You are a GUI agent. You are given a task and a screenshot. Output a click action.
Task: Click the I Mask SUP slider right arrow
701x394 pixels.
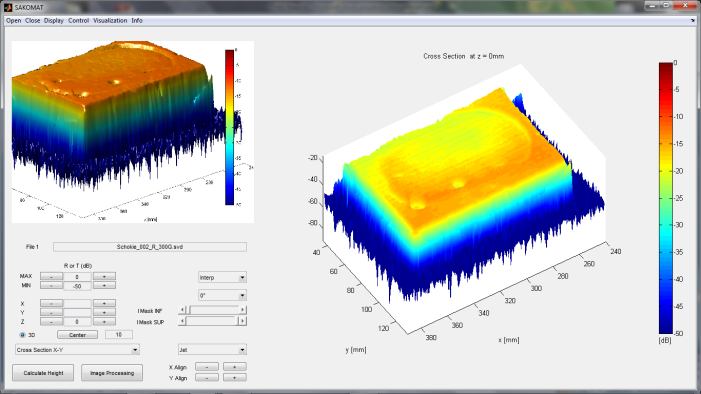pyautogui.click(x=243, y=321)
